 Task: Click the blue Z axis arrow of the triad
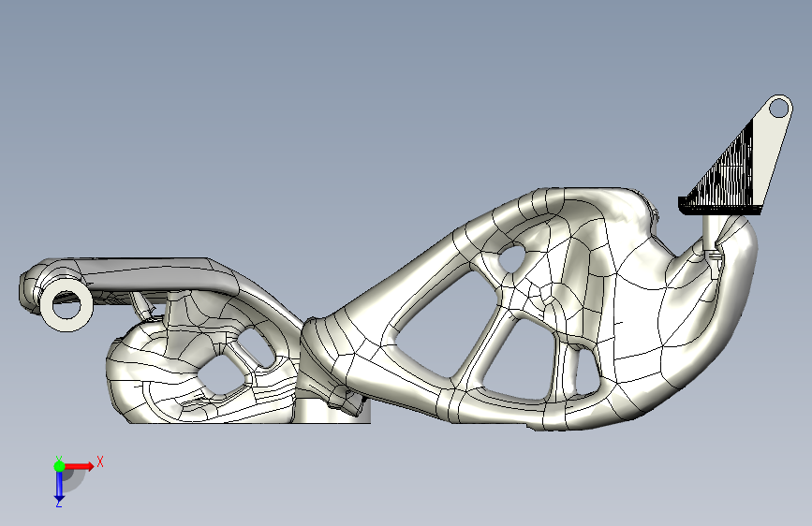[x=59, y=487]
